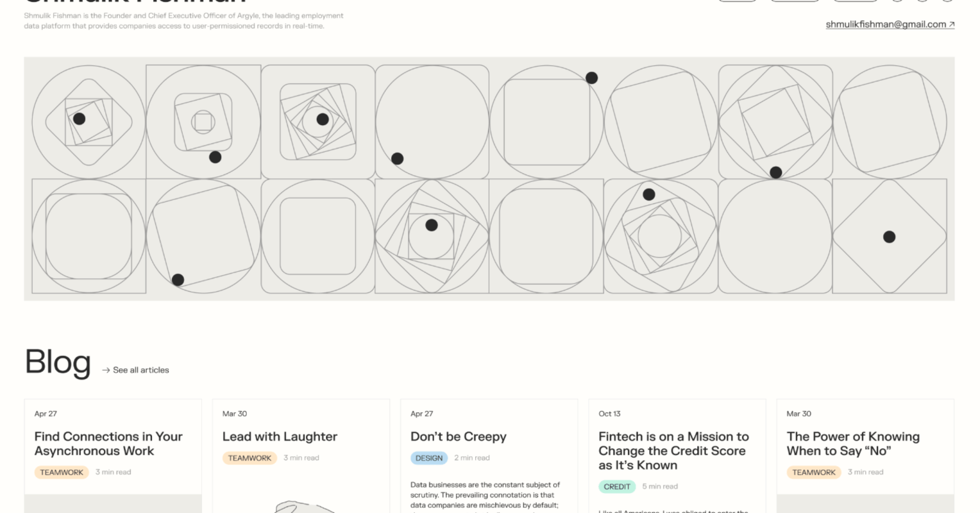Image resolution: width=980 pixels, height=513 pixels.
Task: Click the blue DESIGN tag
Action: pyautogui.click(x=429, y=458)
